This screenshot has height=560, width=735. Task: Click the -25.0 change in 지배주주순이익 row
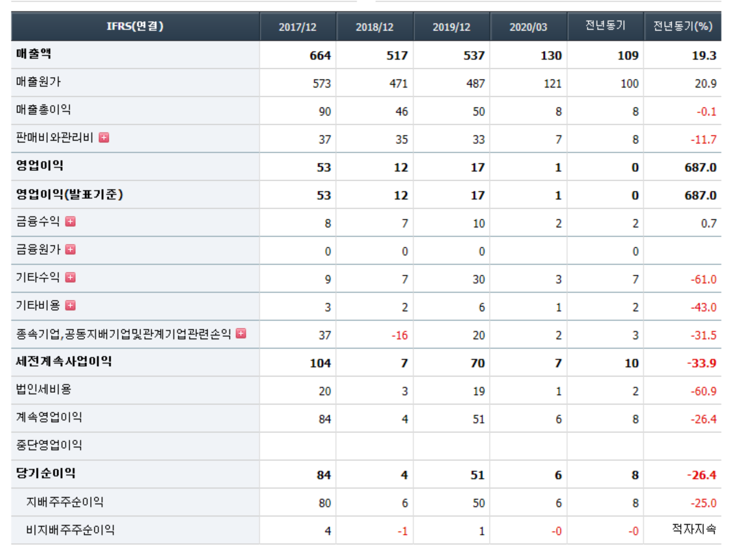(x=703, y=503)
